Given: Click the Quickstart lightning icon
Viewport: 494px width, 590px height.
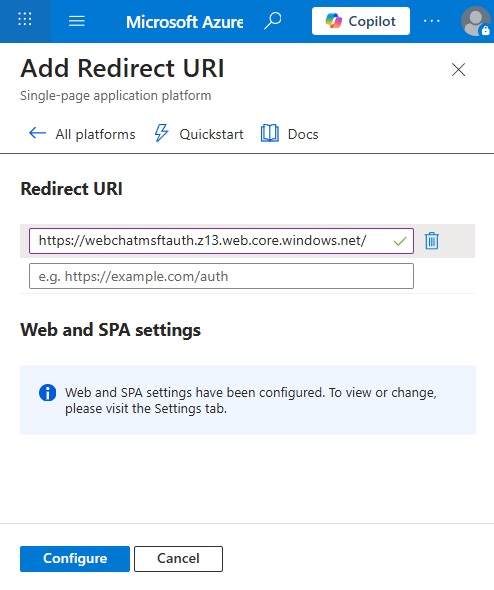Looking at the screenshot, I should click(161, 133).
